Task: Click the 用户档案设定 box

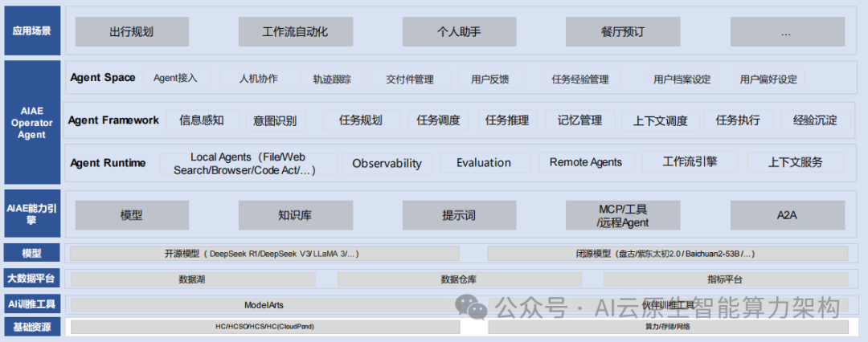Action: 682,79
